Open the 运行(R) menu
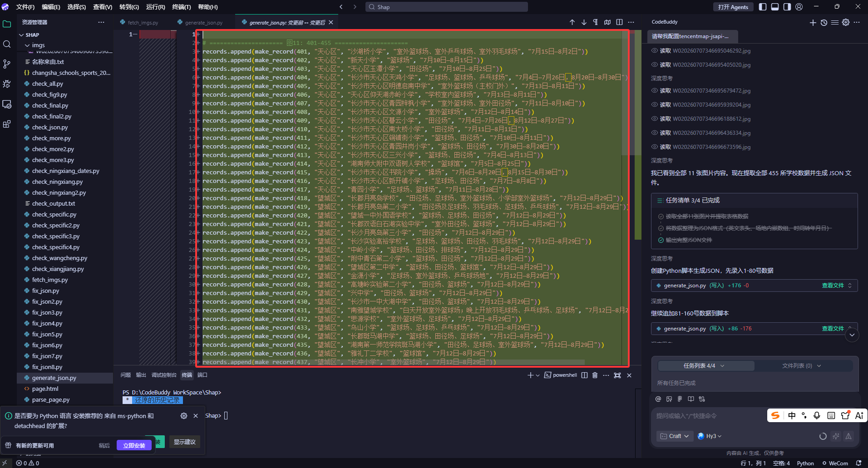The height and width of the screenshot is (468, 868). pos(156,7)
